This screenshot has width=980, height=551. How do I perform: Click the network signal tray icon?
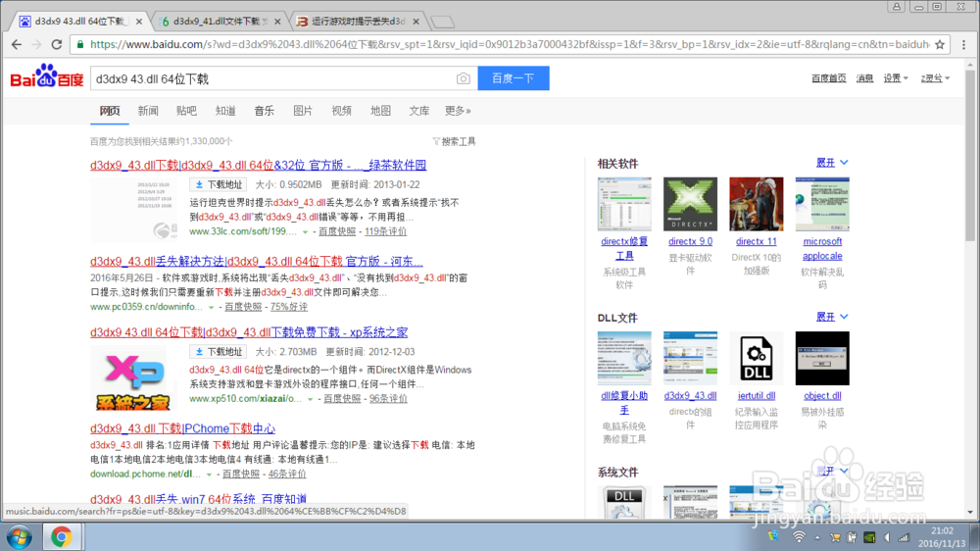[904, 537]
